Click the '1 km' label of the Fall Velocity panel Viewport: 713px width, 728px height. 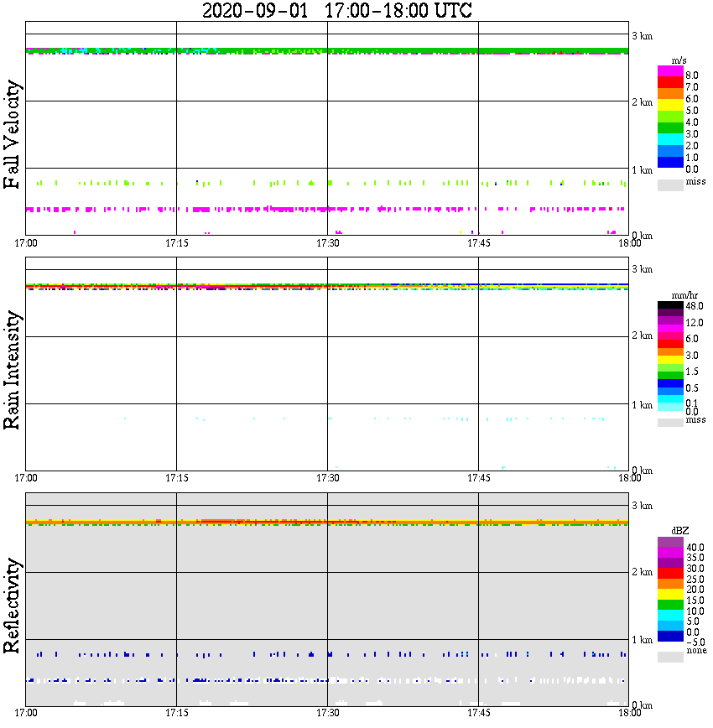(642, 170)
